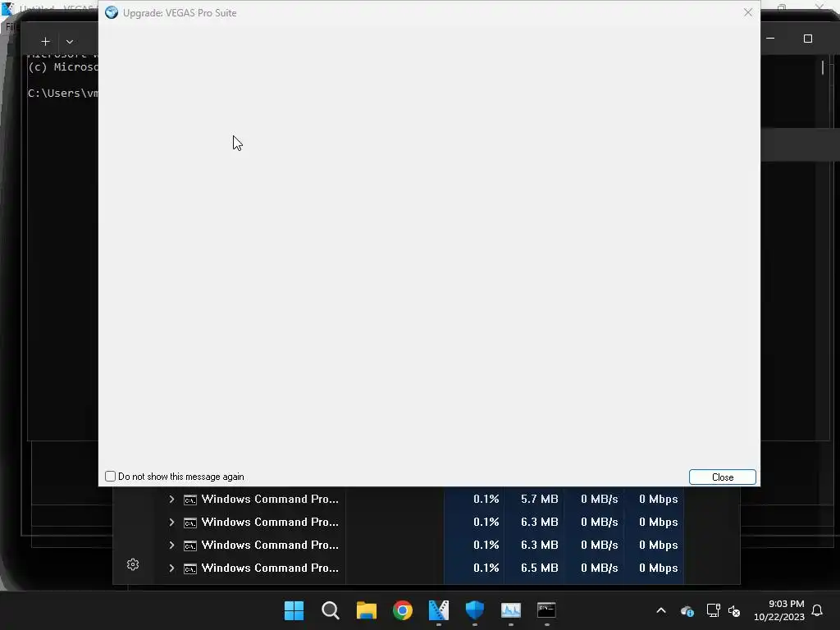The height and width of the screenshot is (630, 840).
Task: Switch to Task Manager in the taskbar
Action: coord(510,610)
